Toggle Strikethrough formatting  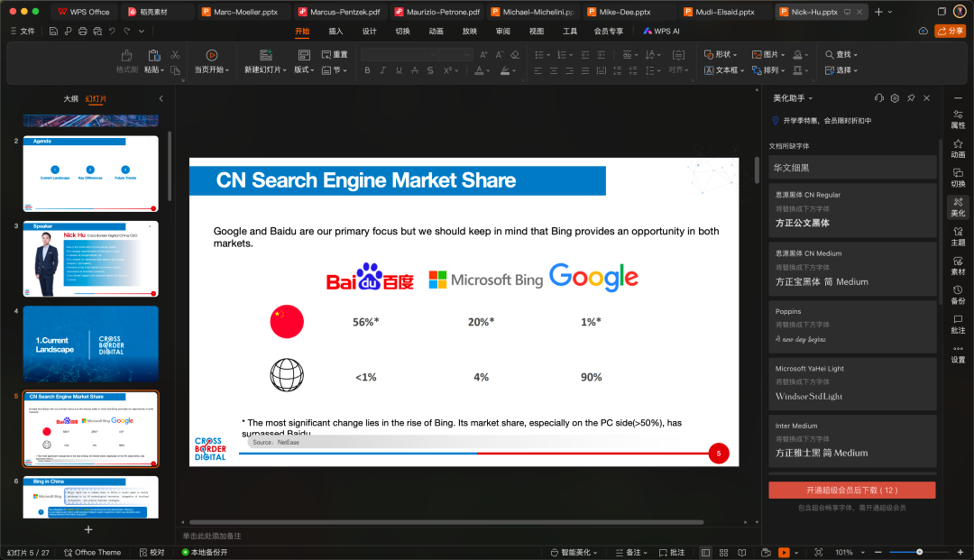(x=415, y=70)
